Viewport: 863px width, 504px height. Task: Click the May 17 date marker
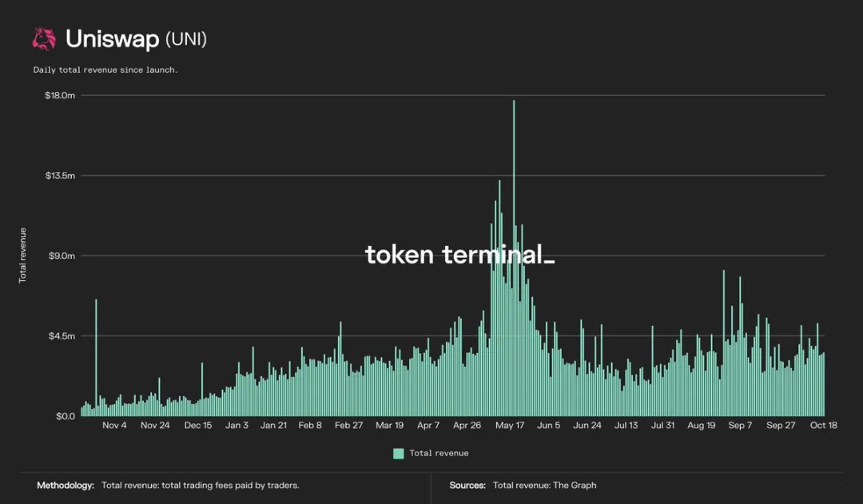pos(510,425)
